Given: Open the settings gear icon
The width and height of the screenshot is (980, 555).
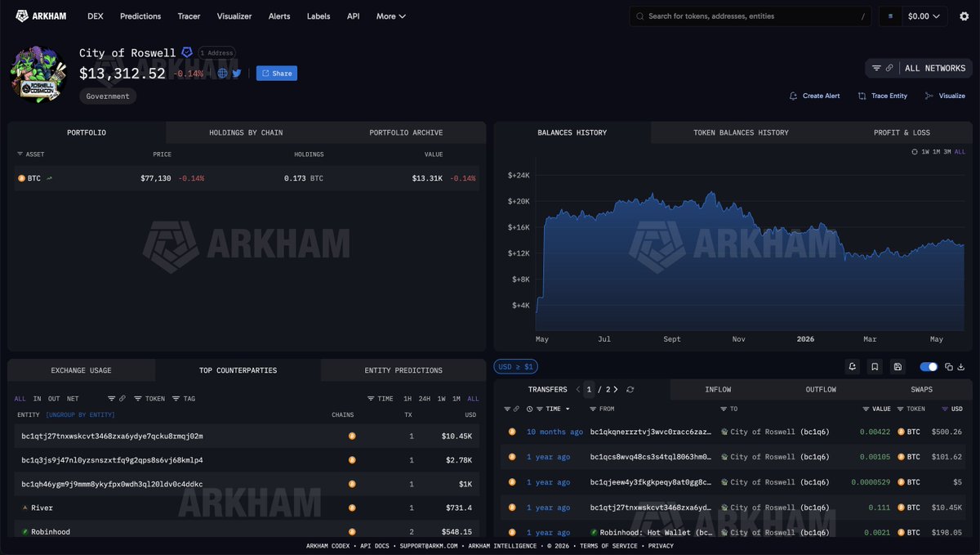Looking at the screenshot, I should pos(964,16).
